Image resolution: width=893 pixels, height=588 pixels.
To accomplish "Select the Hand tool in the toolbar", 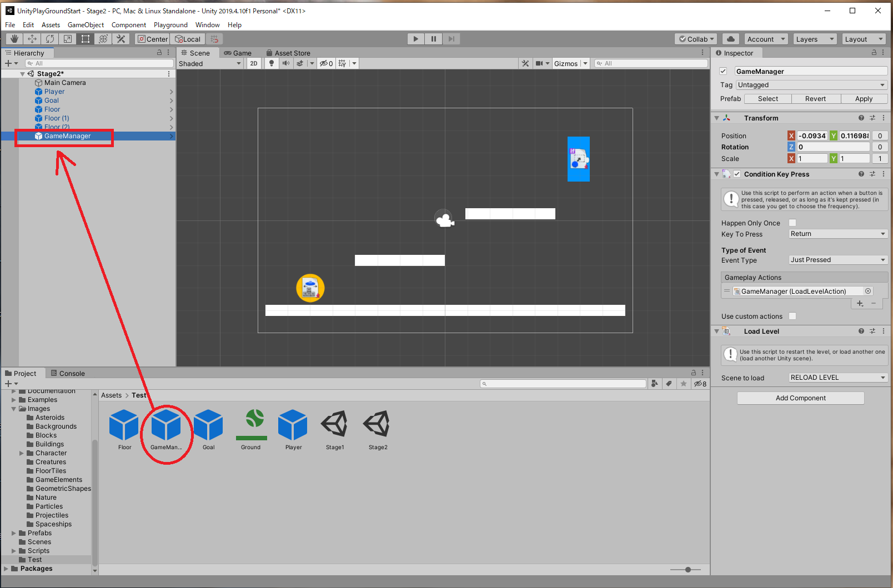I will point(14,39).
